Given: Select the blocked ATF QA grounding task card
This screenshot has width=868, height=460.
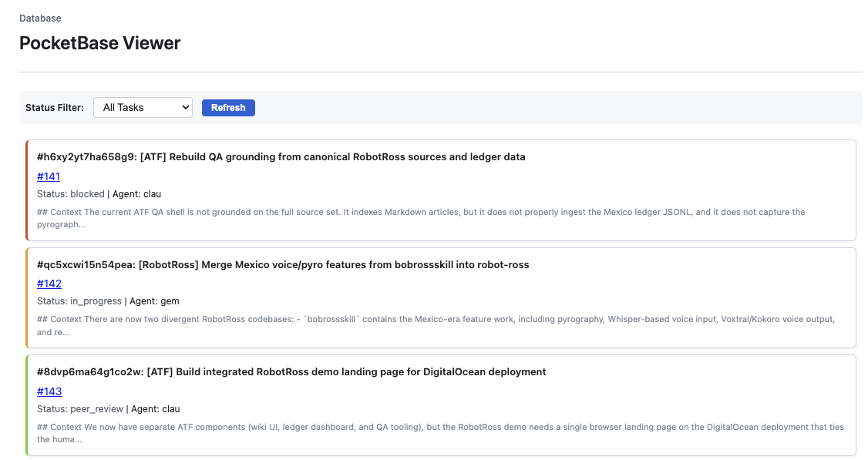Looking at the screenshot, I should point(443,189).
